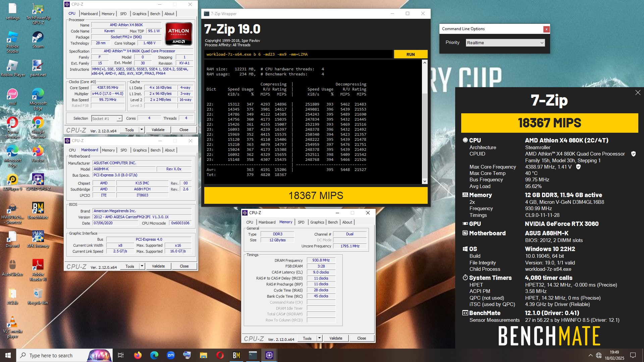This screenshot has height=362, width=644.
Task: Click the 7-Zip command line input field
Action: [x=299, y=54]
